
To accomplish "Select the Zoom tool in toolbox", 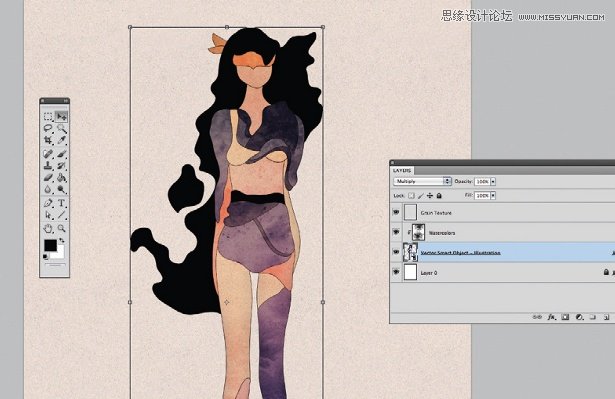I will (61, 228).
